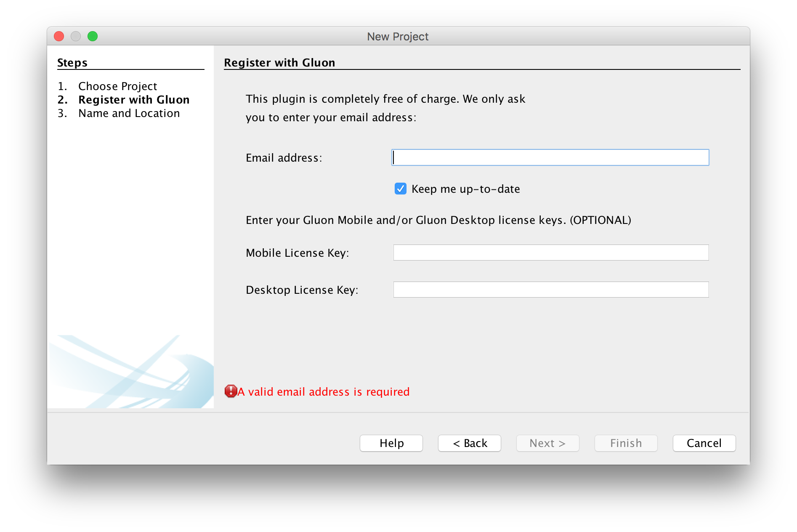Screen dimensions: 797x532
Task: Click the 'Register with Gluon' panel heading
Action: tap(279, 63)
